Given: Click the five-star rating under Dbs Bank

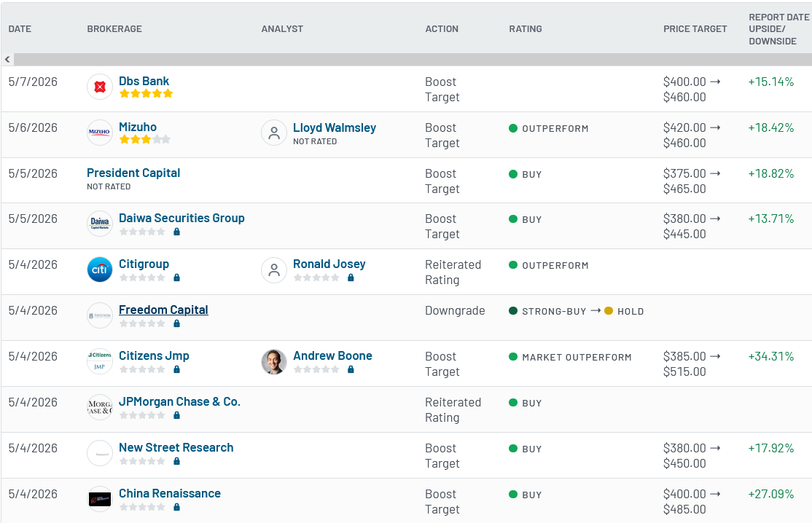Looking at the screenshot, I should tap(146, 94).
